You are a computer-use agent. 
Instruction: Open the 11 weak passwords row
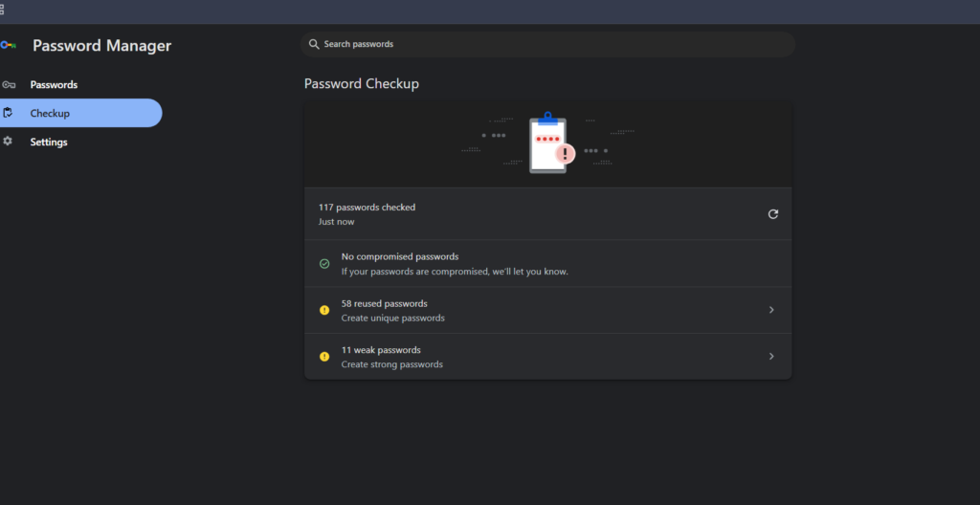click(548, 356)
